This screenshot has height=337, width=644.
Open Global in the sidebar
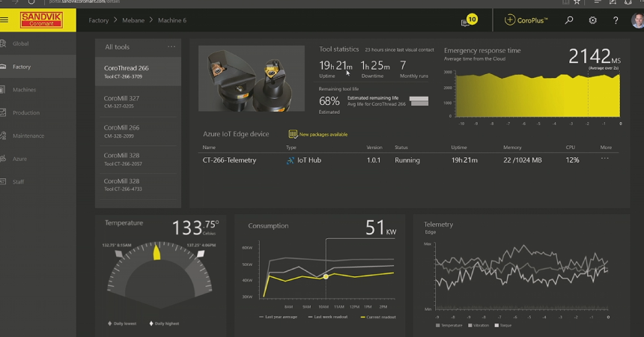point(20,43)
